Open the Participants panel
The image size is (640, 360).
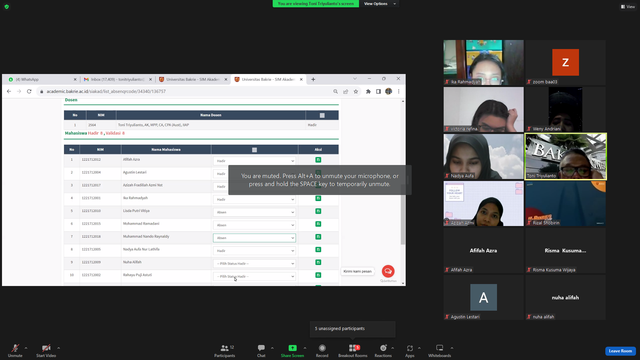tap(224, 350)
